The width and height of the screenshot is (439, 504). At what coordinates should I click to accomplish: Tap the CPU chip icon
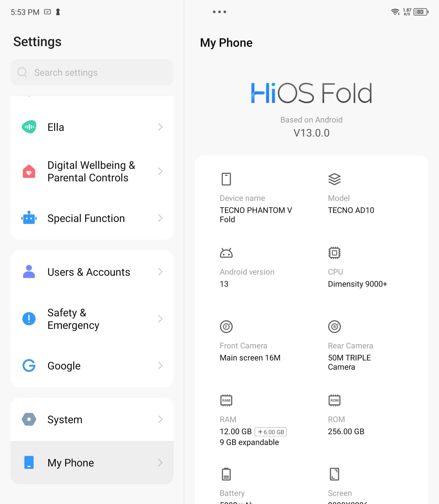pos(334,253)
